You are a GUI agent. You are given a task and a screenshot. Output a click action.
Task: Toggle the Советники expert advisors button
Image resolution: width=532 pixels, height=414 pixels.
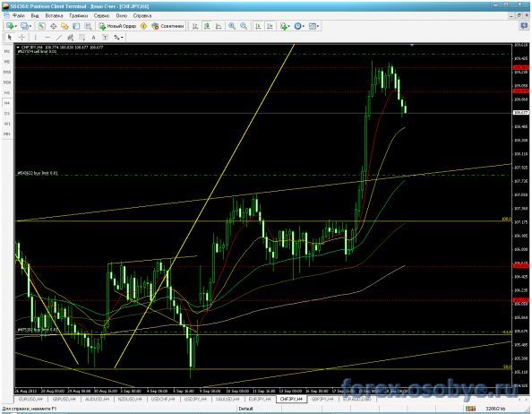167,26
